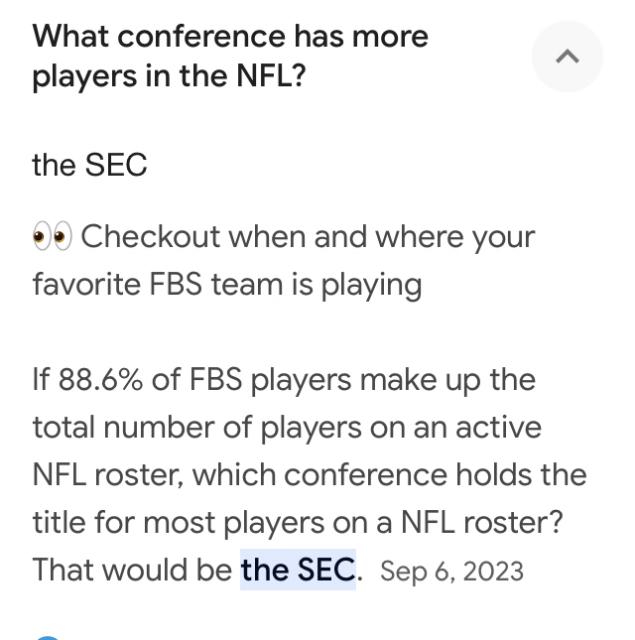Click the short "the SEC" answer line
Viewport: 635px width, 640px height.
(90, 165)
